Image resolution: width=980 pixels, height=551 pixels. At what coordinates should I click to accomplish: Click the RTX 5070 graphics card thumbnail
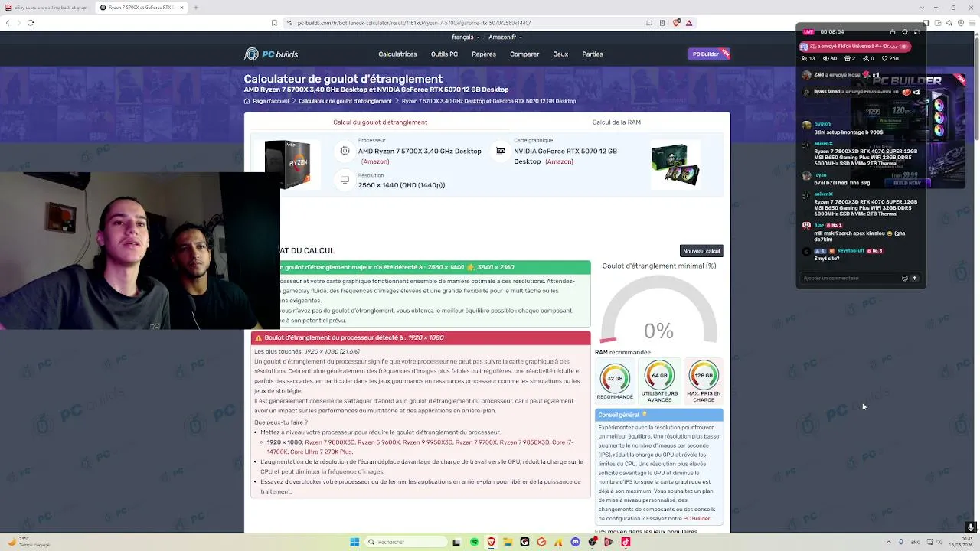675,165
